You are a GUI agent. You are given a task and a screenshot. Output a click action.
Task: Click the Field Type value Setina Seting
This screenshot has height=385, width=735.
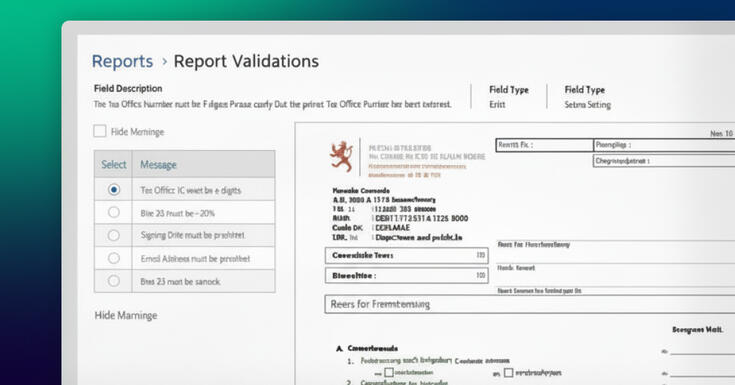pyautogui.click(x=587, y=105)
